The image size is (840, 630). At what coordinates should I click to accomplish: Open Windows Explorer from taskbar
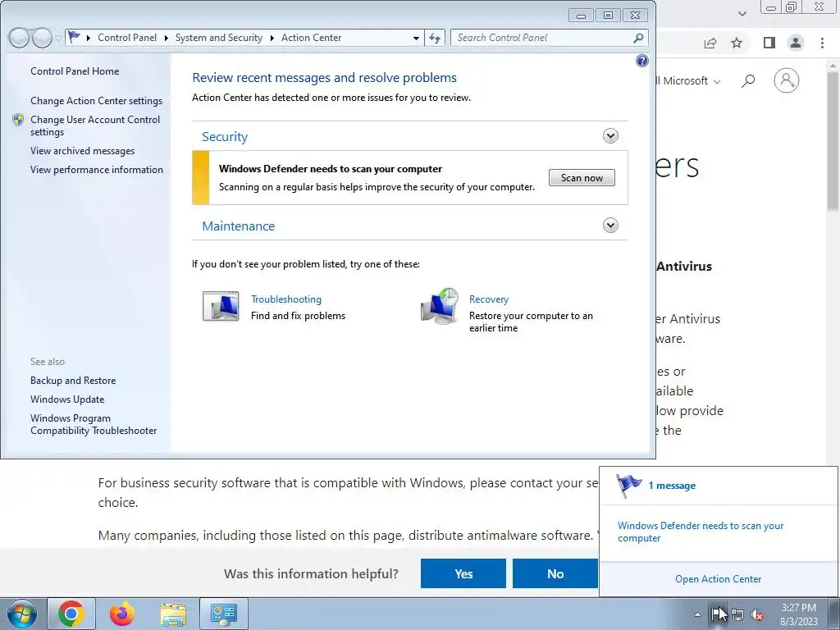tap(173, 614)
